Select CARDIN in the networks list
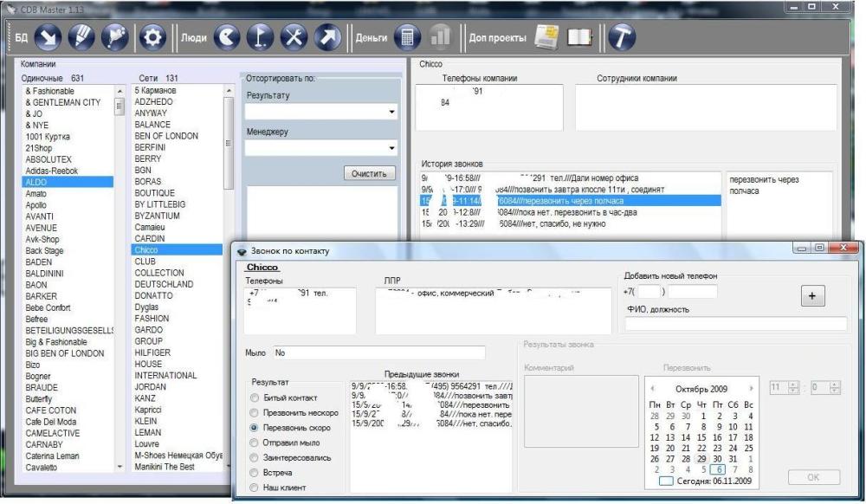This screenshot has width=866, height=504. click(x=149, y=238)
